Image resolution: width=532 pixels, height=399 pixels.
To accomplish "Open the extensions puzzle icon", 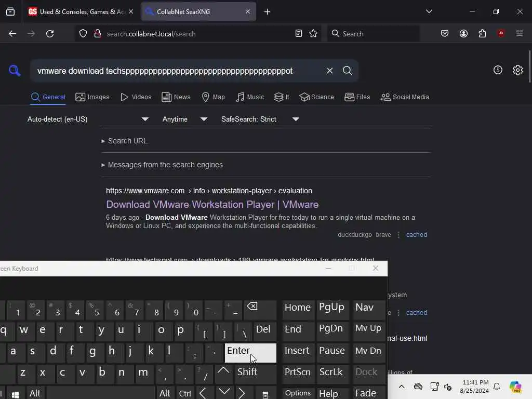I will (x=482, y=34).
